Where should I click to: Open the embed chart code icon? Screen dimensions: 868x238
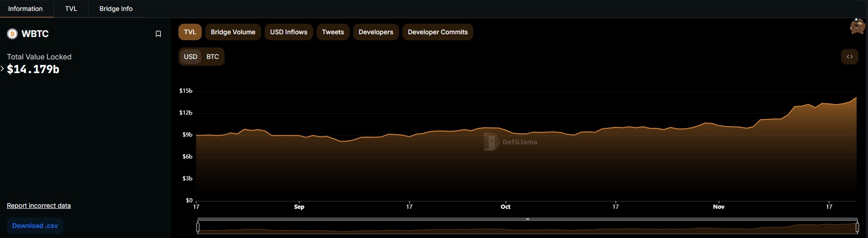coord(849,57)
